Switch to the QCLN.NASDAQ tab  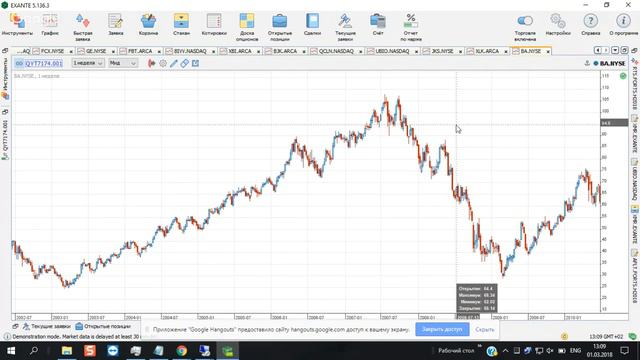(336, 51)
